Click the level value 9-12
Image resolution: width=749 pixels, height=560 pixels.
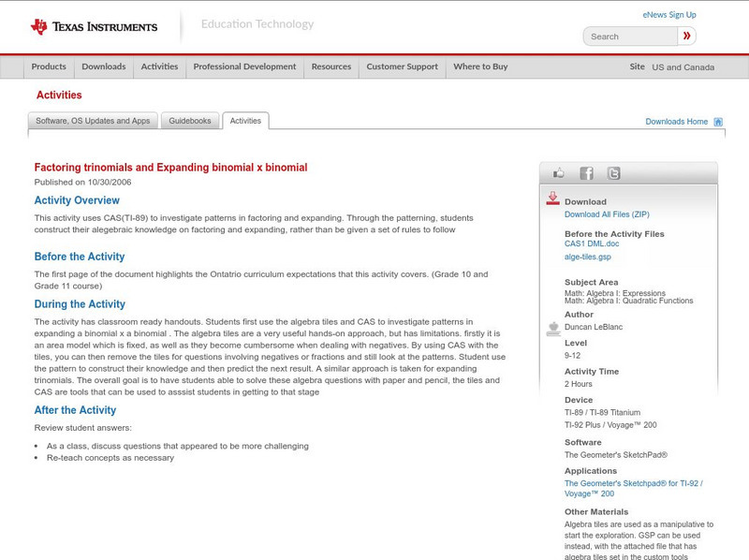572,356
